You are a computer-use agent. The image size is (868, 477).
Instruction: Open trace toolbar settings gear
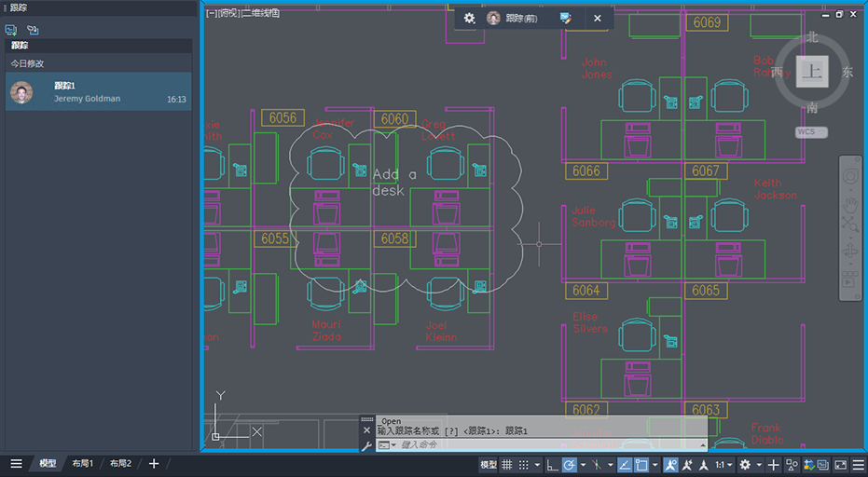470,19
